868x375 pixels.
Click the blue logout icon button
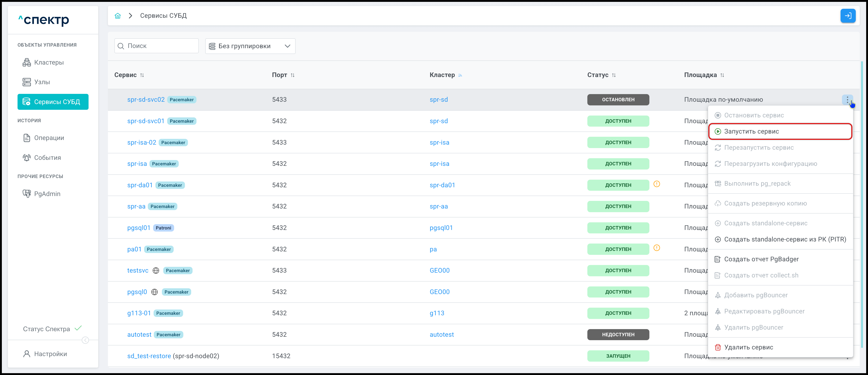(848, 16)
